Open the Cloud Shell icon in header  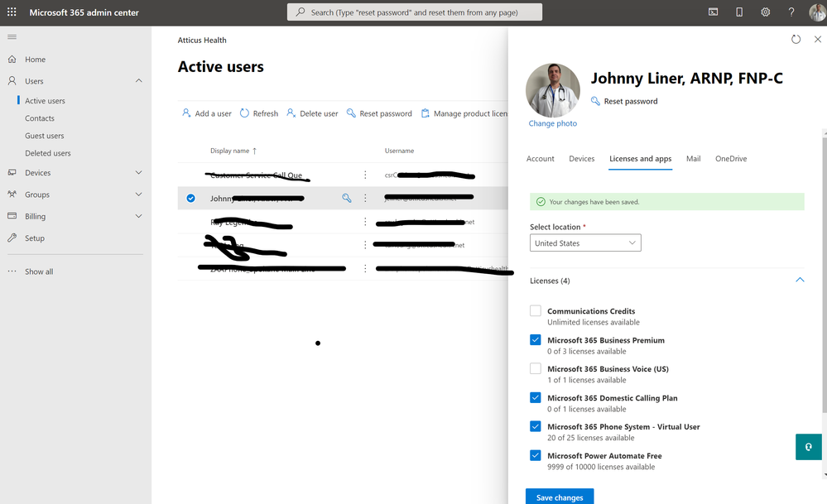(x=713, y=12)
